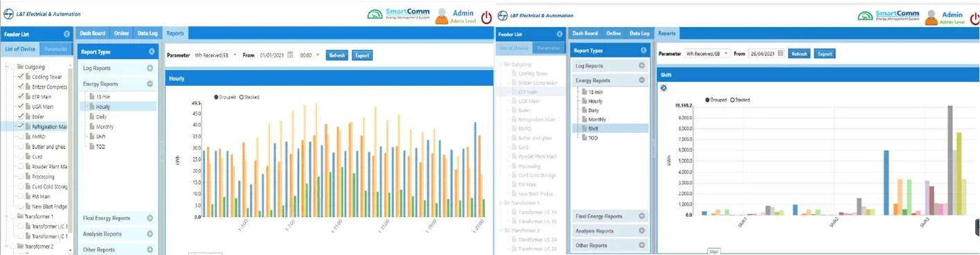Click the From date field in right window

coord(763,53)
